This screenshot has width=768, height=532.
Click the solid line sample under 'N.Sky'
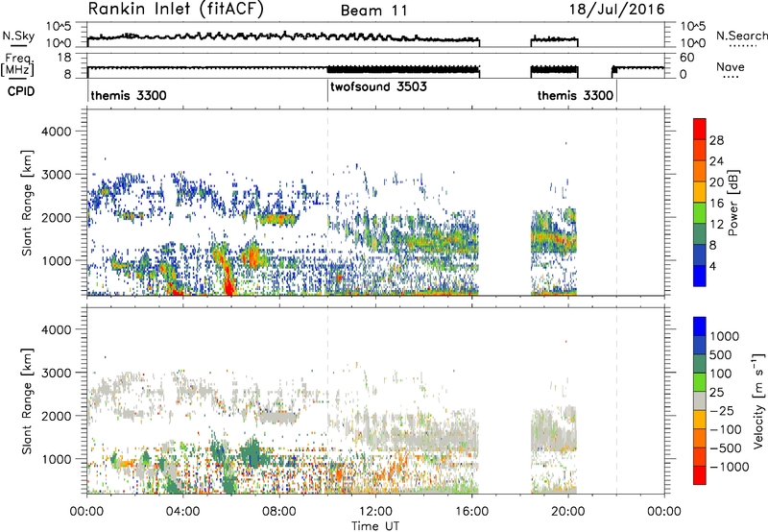click(18, 45)
